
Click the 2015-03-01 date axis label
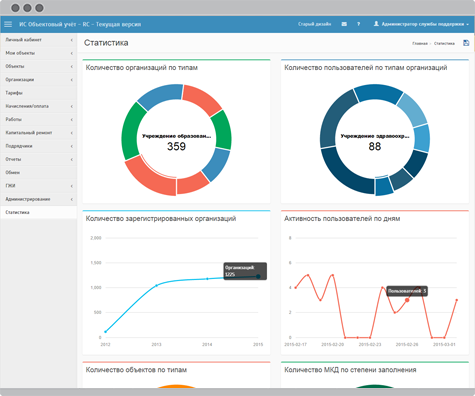click(444, 344)
